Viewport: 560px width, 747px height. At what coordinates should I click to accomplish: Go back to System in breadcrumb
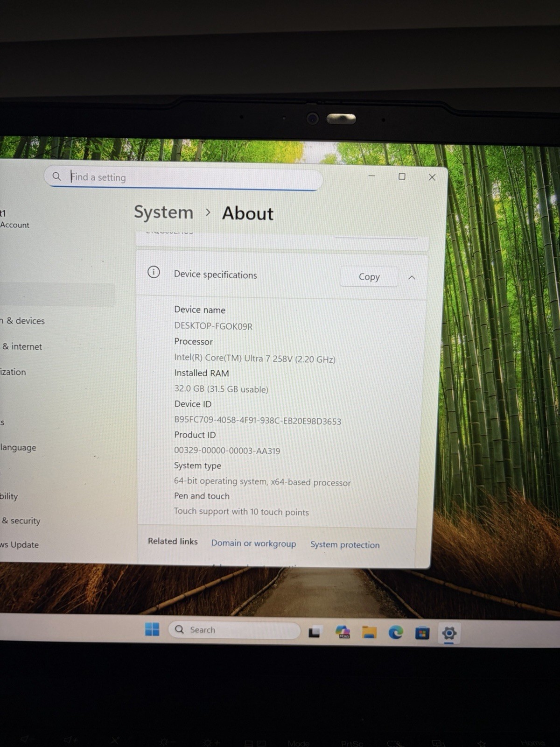163,212
